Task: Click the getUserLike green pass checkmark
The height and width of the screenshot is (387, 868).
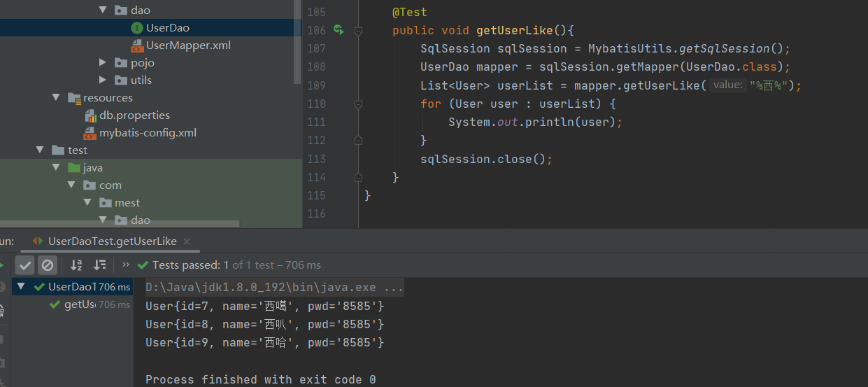Action: tap(56, 304)
